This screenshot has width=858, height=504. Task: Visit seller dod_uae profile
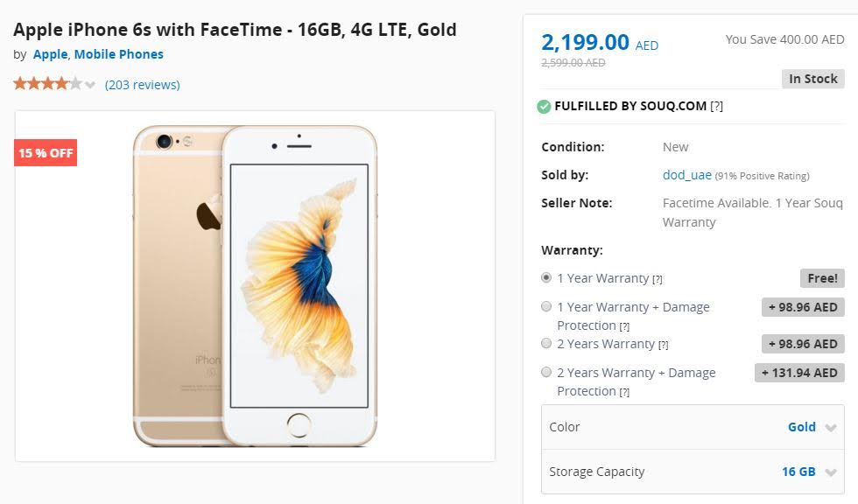(686, 175)
